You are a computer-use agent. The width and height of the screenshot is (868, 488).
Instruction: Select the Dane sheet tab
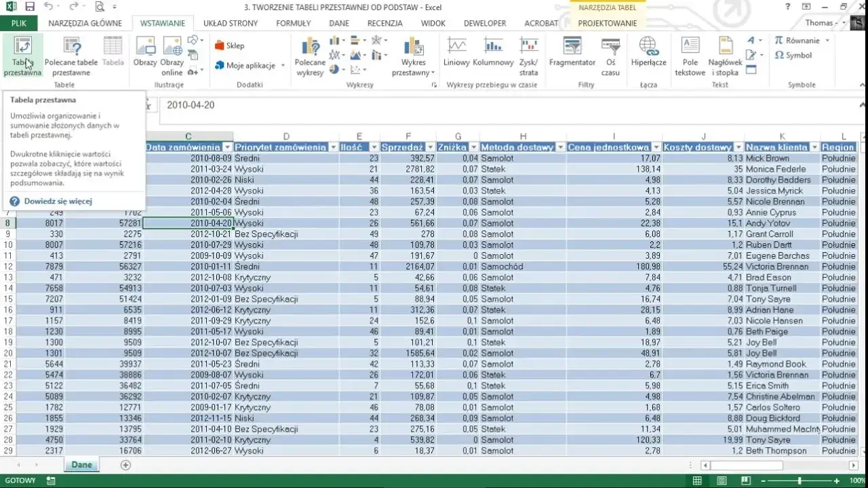(x=81, y=465)
